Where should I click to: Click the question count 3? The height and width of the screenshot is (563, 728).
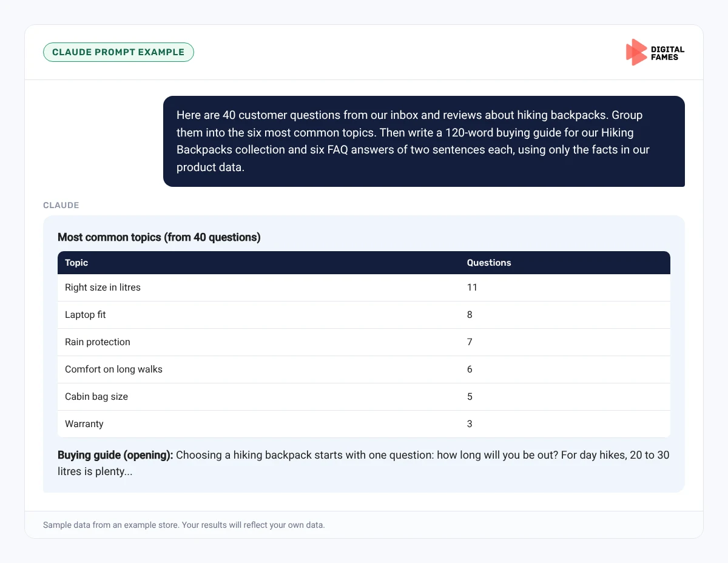(470, 424)
